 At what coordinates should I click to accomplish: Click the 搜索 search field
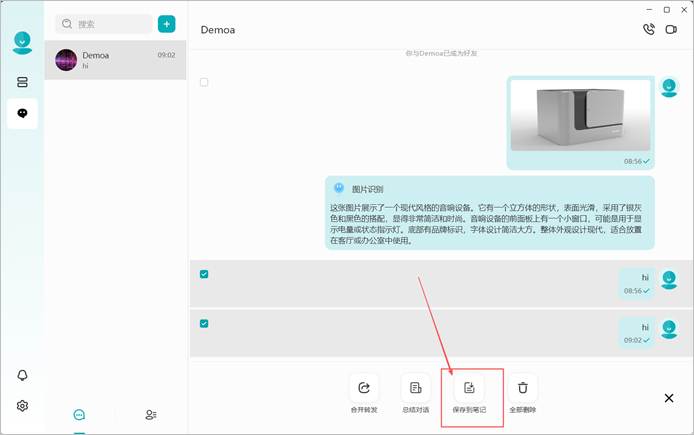pyautogui.click(x=104, y=24)
